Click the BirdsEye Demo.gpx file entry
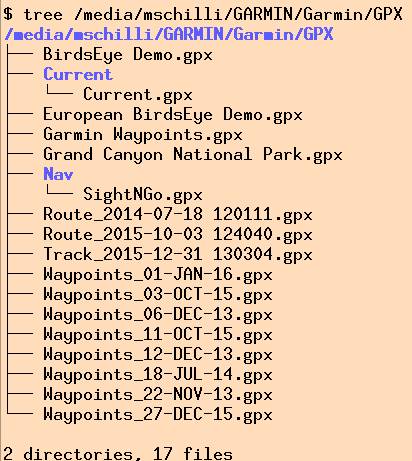The image size is (412, 461). (x=128, y=55)
